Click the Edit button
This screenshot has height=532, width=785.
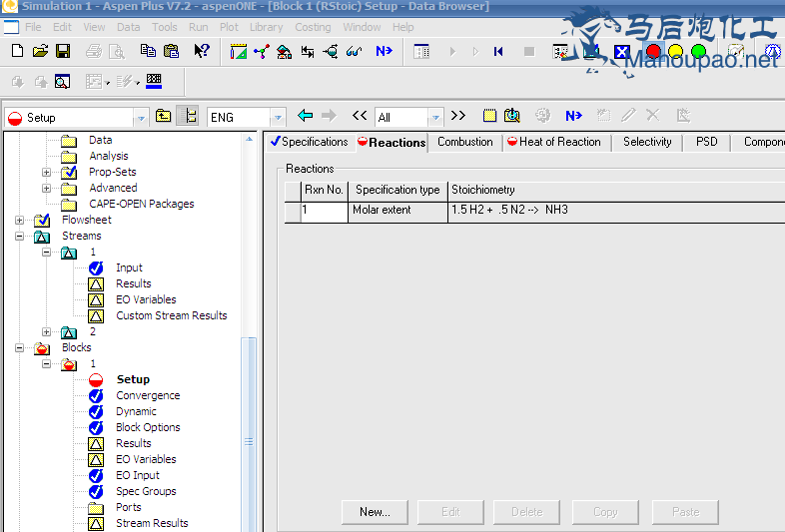point(450,512)
